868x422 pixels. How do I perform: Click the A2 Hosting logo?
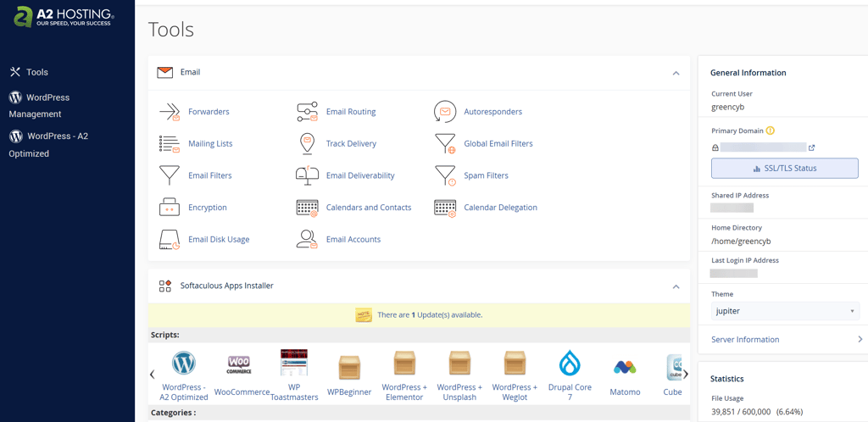coord(64,17)
